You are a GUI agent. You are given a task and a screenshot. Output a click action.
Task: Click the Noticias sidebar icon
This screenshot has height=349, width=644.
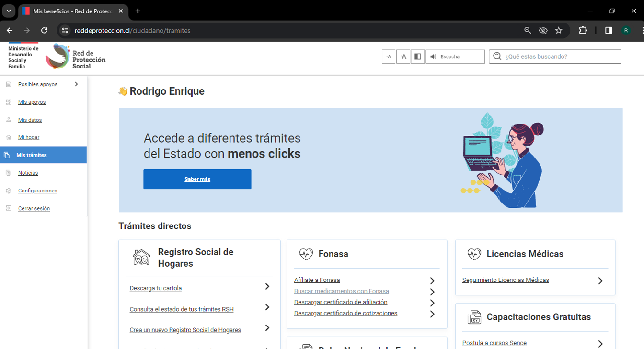(9, 173)
